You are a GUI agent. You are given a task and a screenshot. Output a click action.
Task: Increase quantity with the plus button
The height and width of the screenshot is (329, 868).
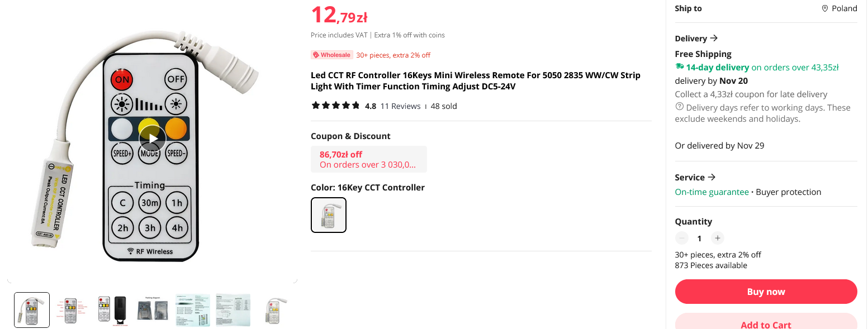click(x=718, y=239)
